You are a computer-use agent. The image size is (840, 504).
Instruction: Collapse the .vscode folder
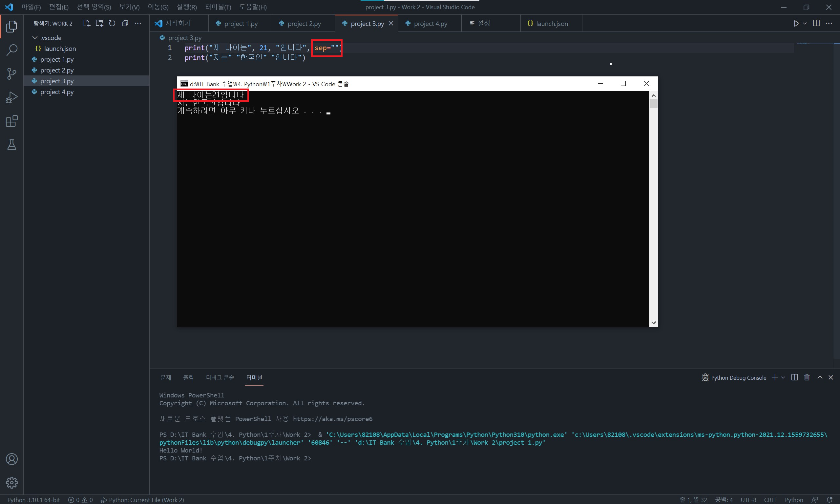click(x=35, y=38)
